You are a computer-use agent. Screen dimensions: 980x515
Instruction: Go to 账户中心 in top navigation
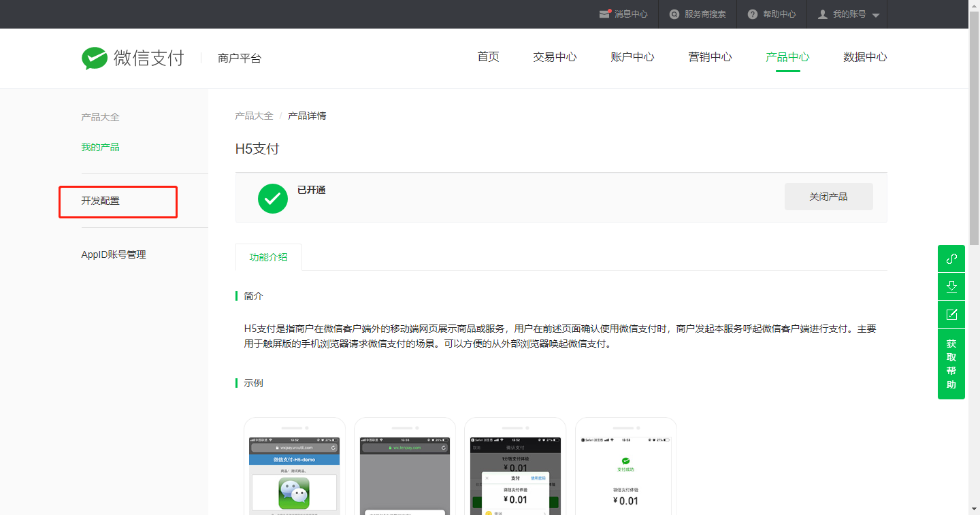632,57
